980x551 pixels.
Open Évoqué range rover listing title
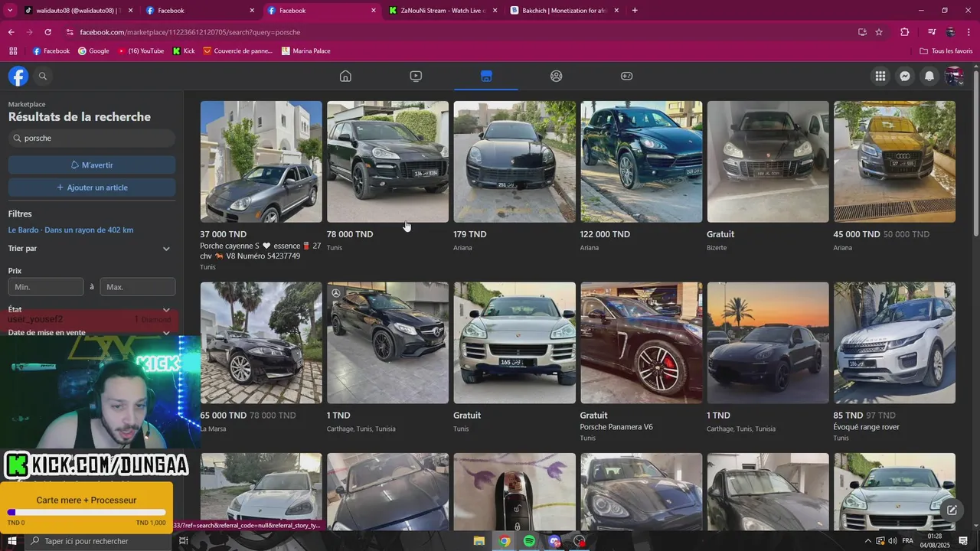pos(866,427)
